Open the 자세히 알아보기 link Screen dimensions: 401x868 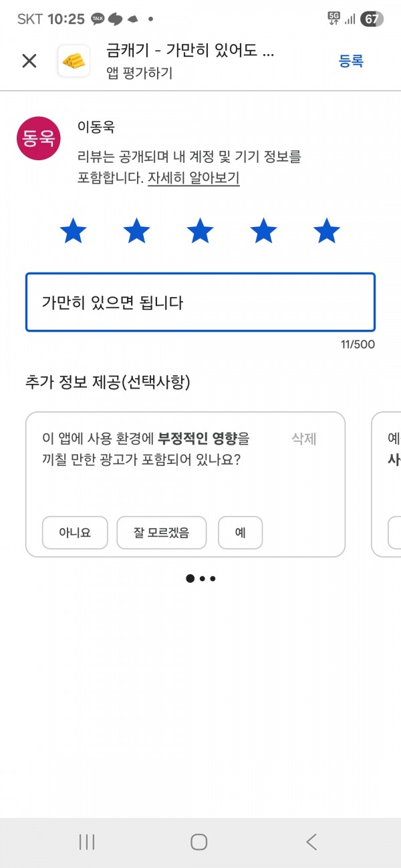click(x=193, y=178)
